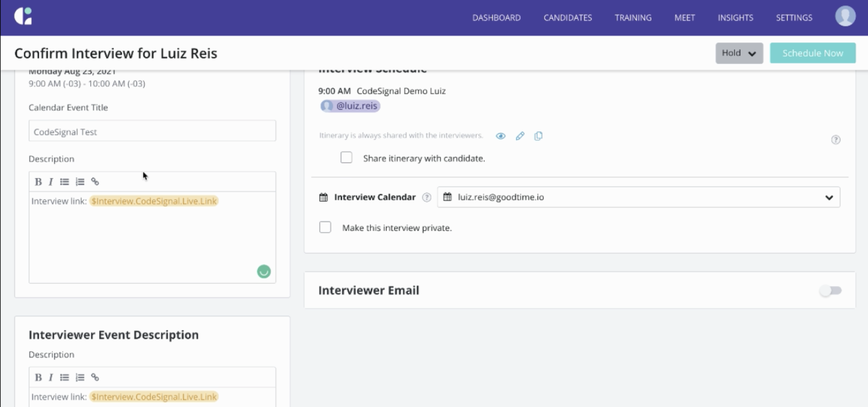Select the @luiz.reis interviewer chip
This screenshot has height=407, width=868.
coord(350,106)
